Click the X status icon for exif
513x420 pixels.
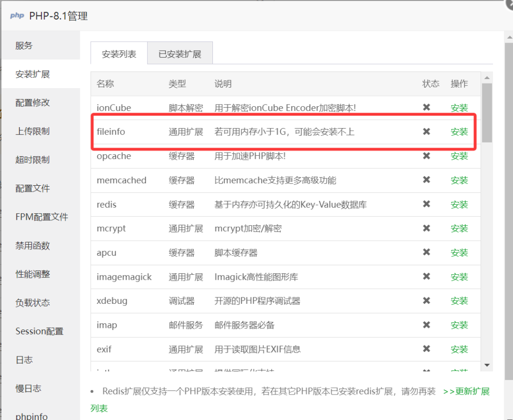point(426,349)
